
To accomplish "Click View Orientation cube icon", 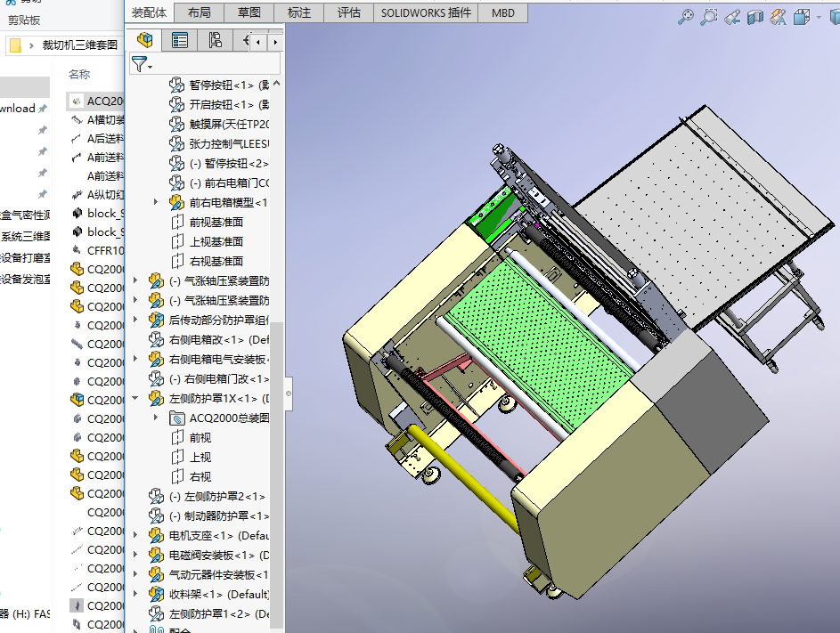I will [802, 17].
